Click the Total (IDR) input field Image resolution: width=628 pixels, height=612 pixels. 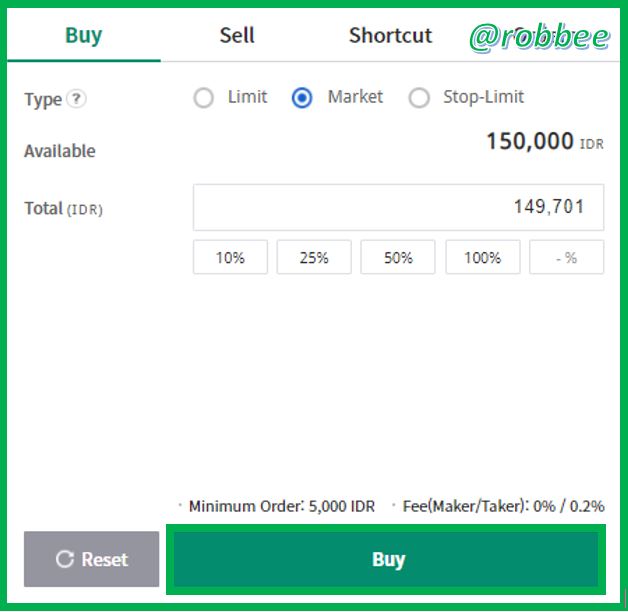tap(398, 207)
